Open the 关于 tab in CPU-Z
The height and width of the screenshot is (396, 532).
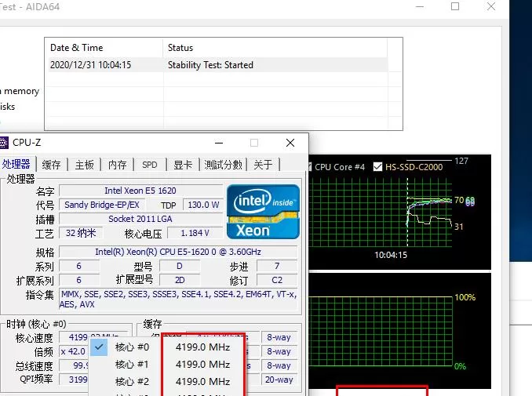[263, 165]
